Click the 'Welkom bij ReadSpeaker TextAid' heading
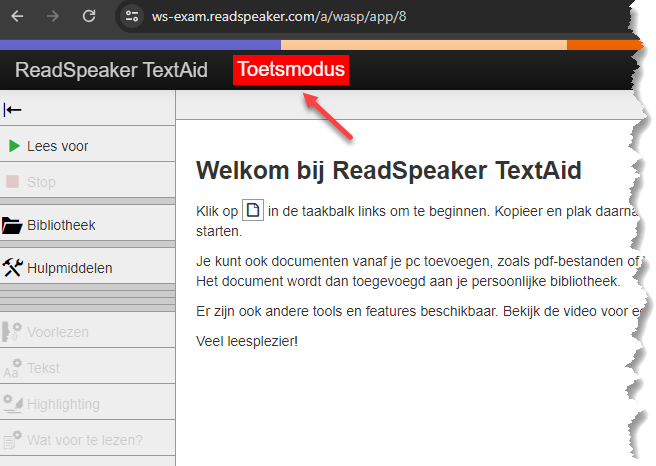 tap(389, 170)
